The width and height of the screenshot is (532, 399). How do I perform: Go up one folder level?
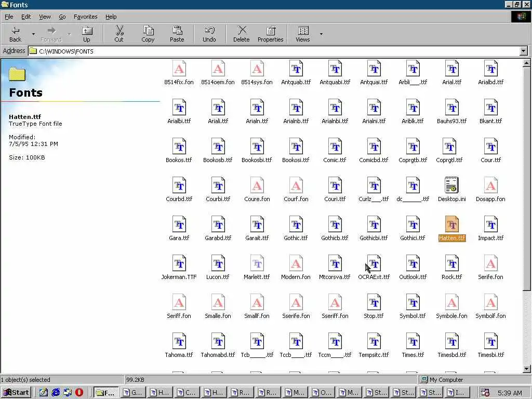tap(87, 34)
